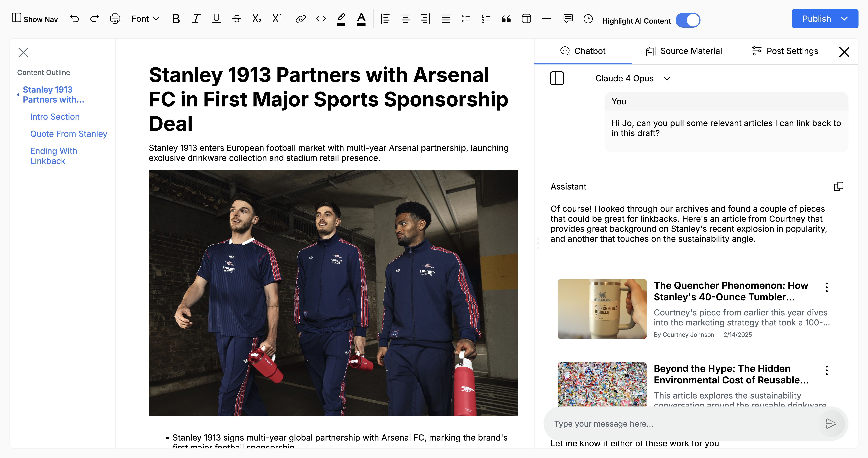Click the print icon in toolbar

tap(115, 18)
